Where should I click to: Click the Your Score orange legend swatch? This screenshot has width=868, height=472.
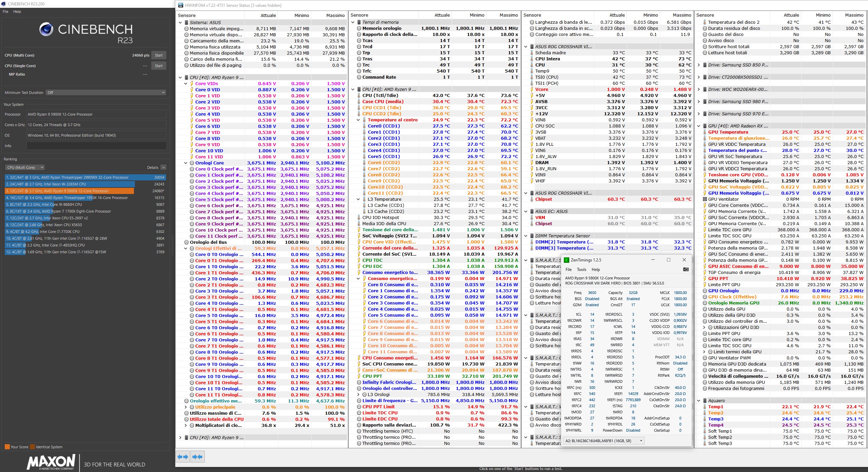7,447
